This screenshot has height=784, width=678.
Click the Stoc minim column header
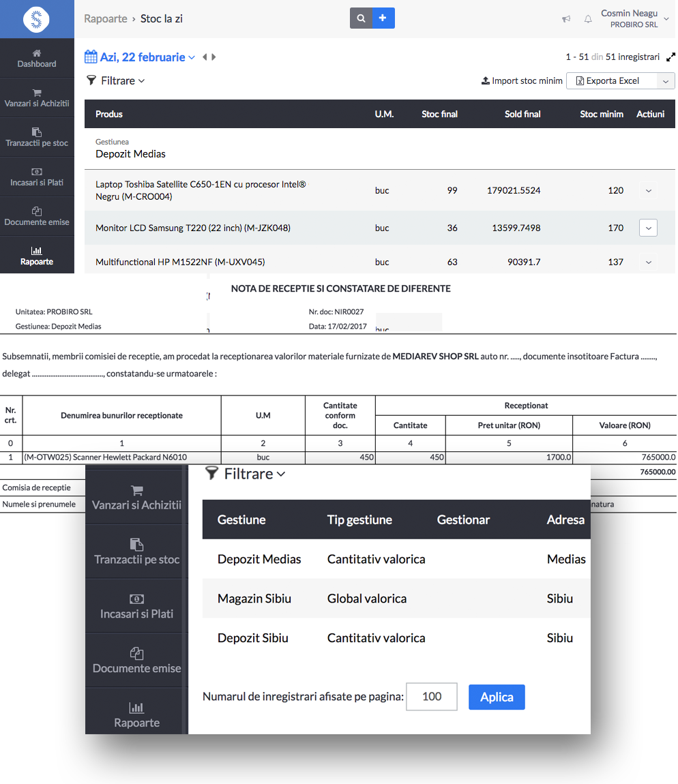(x=602, y=114)
